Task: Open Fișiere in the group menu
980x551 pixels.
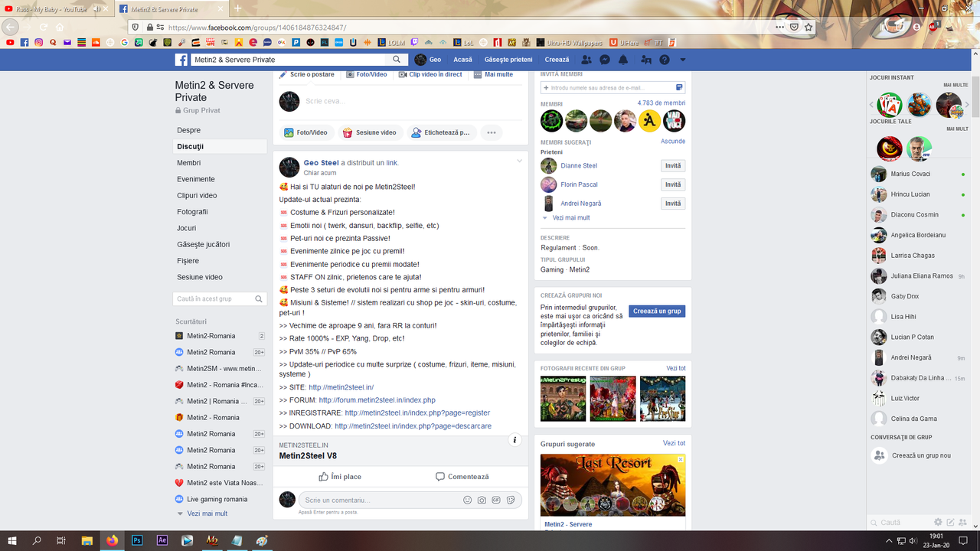Action: point(188,261)
